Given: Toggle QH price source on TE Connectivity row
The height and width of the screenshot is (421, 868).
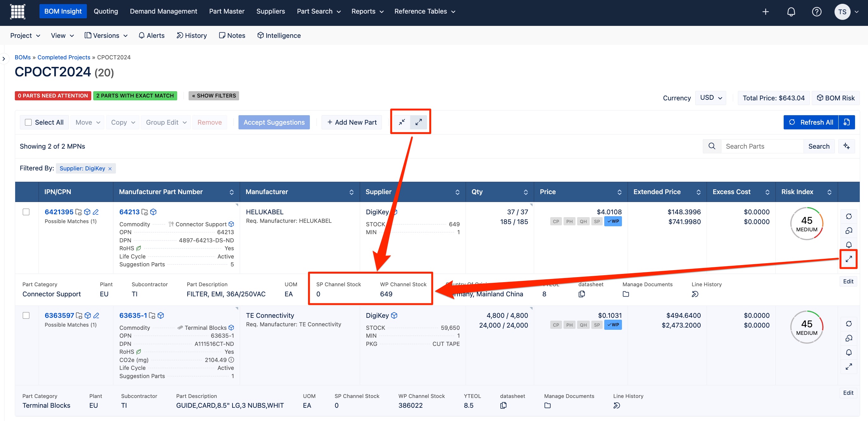Looking at the screenshot, I should tap(583, 325).
